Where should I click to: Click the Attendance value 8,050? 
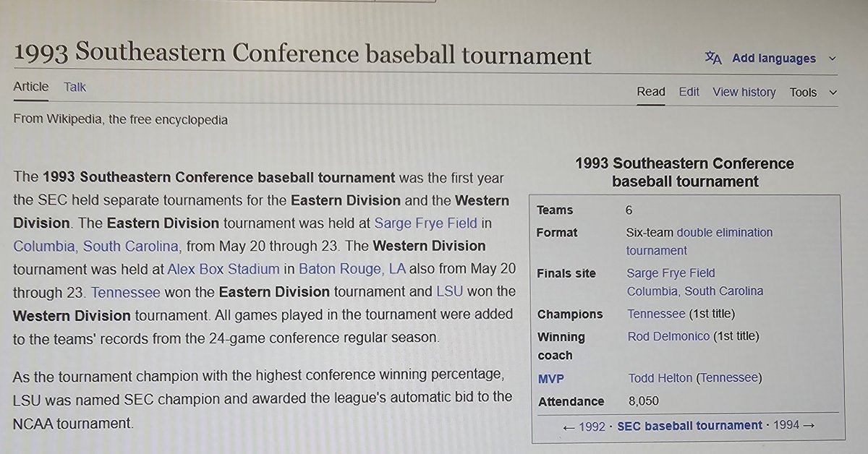pyautogui.click(x=643, y=401)
